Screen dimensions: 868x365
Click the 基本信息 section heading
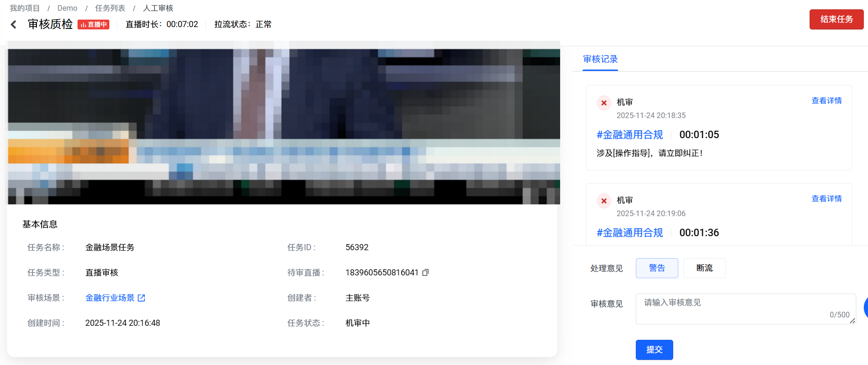40,225
